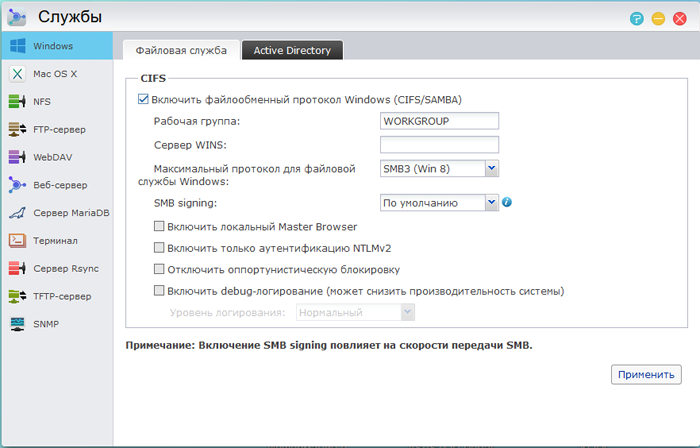Image resolution: width=700 pixels, height=448 pixels.
Task: Click the Windows logo icon in sidebar
Action: pyautogui.click(x=17, y=46)
